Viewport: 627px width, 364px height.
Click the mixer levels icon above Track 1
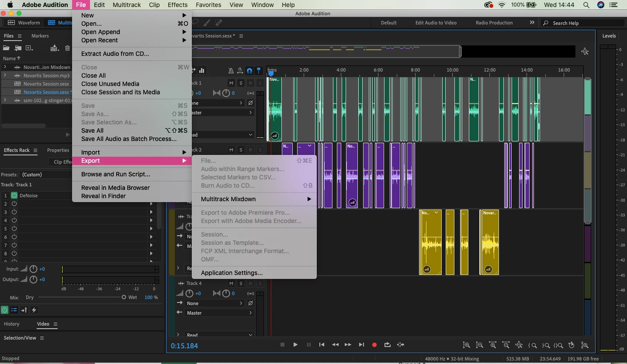pyautogui.click(x=202, y=70)
